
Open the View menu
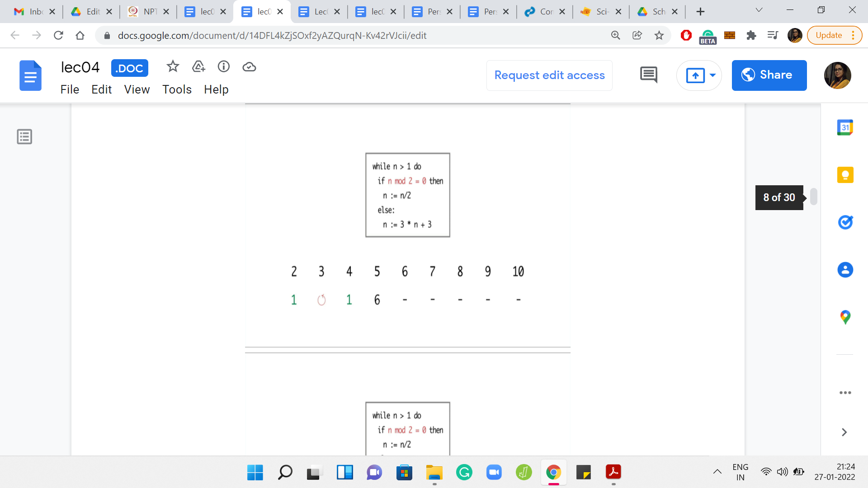click(x=137, y=89)
